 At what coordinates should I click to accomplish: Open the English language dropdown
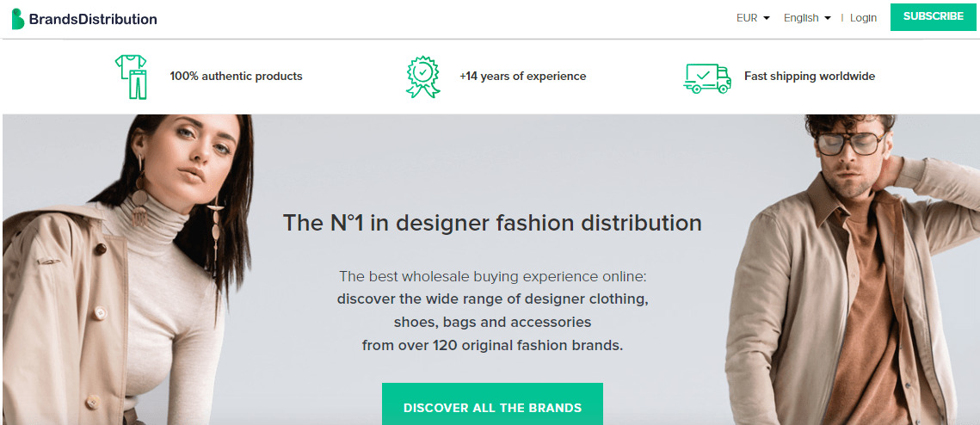click(x=807, y=18)
